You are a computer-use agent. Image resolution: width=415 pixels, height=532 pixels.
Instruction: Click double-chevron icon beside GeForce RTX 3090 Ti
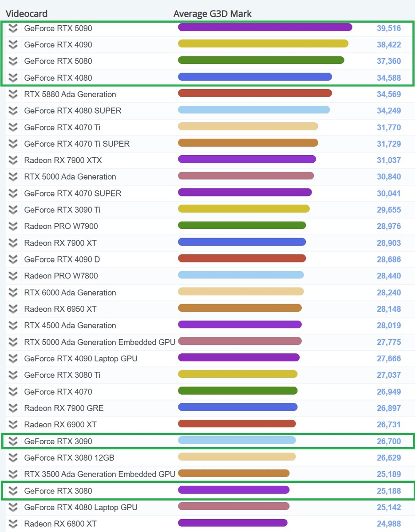[13, 210]
